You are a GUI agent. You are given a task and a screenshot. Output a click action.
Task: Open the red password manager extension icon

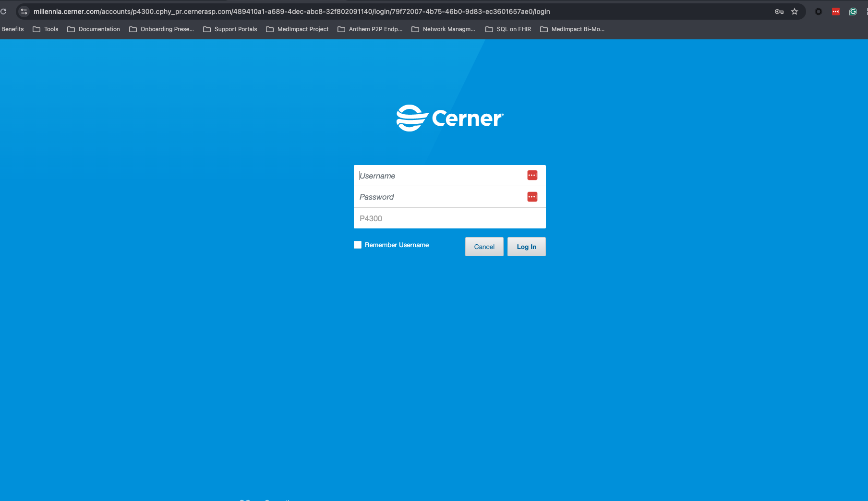click(836, 12)
